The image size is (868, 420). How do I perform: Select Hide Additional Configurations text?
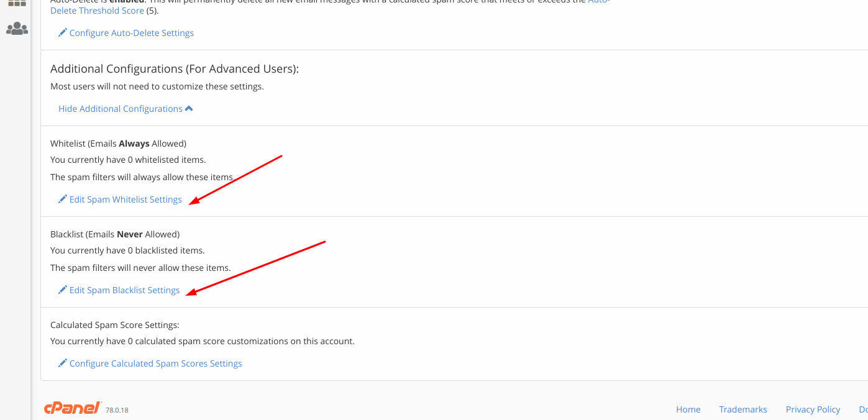pyautogui.click(x=120, y=109)
